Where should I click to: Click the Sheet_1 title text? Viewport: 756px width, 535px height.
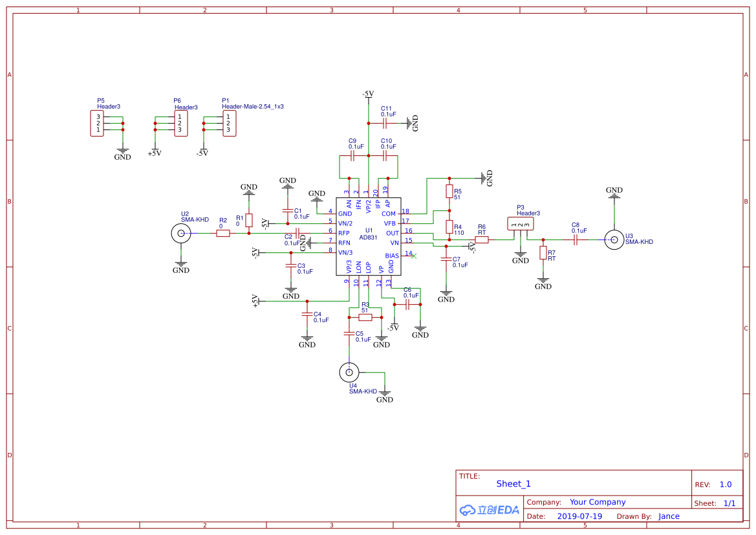tap(513, 484)
